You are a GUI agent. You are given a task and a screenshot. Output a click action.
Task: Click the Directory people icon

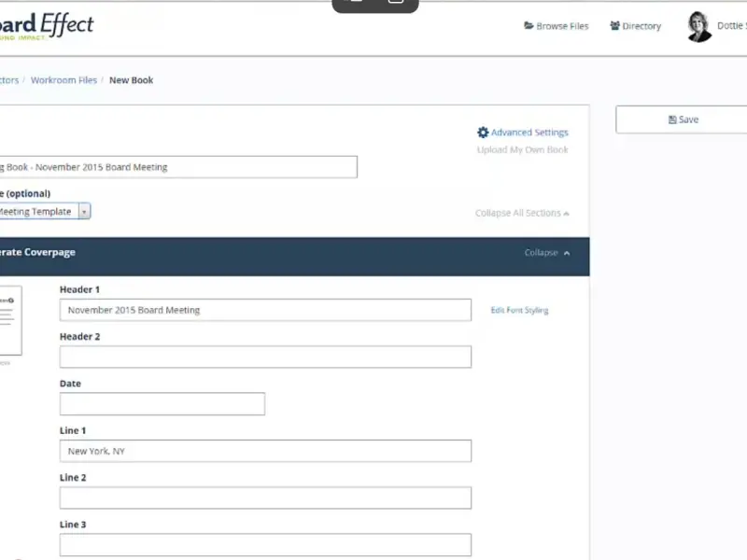click(x=615, y=26)
